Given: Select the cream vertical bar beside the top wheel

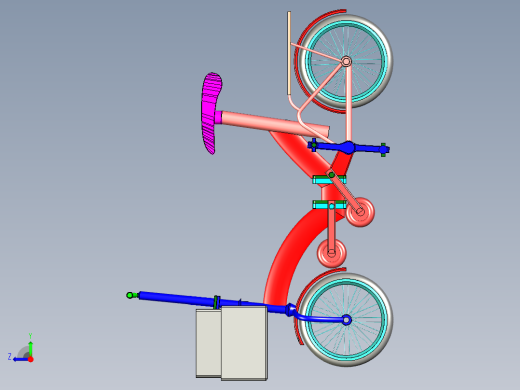Looking at the screenshot, I should (289, 52).
